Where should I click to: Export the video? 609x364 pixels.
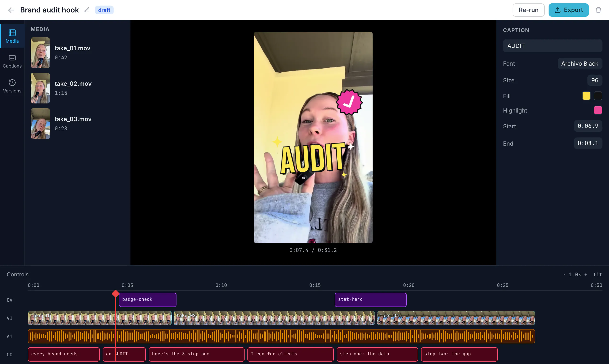(x=568, y=10)
